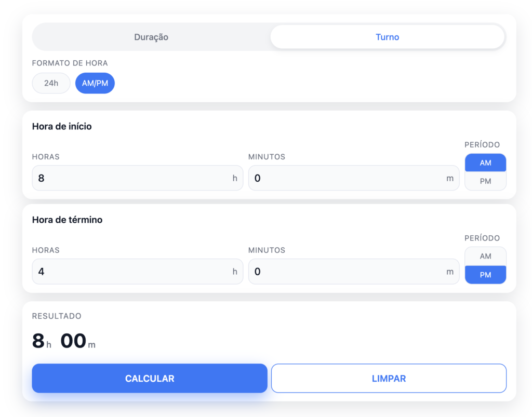The width and height of the screenshot is (532, 417).
Task: Enable the AM/PM time format
Action: pos(95,83)
